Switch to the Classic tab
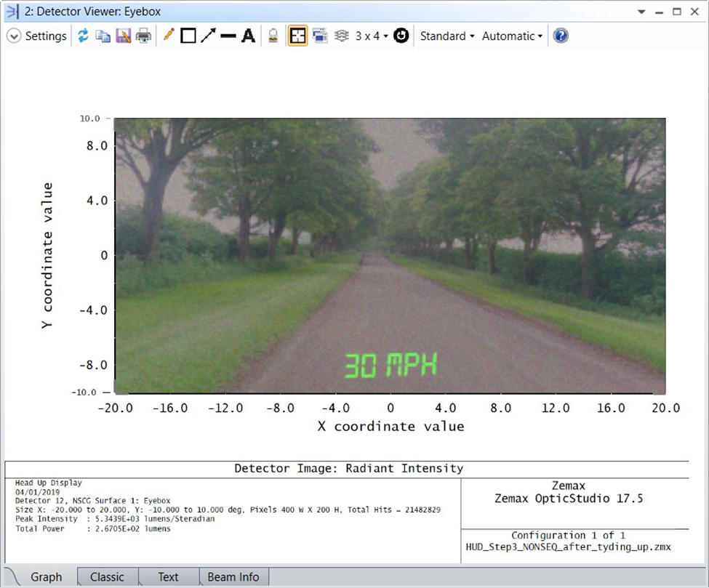Viewport: 709px width, 588px height. tap(107, 577)
